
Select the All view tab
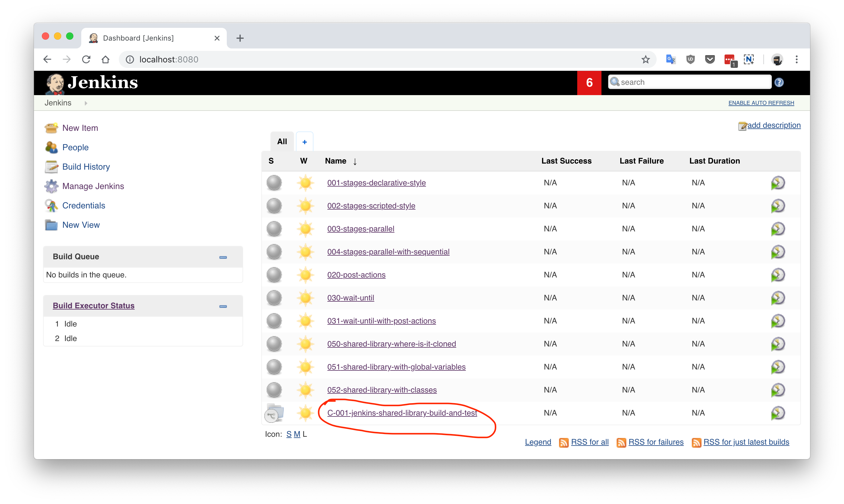coord(282,142)
